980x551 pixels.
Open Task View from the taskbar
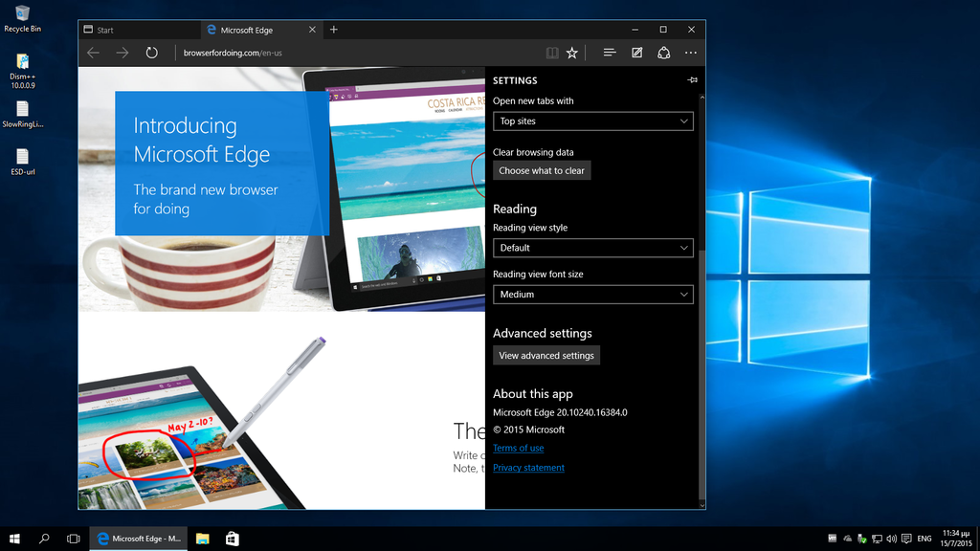coord(74,539)
